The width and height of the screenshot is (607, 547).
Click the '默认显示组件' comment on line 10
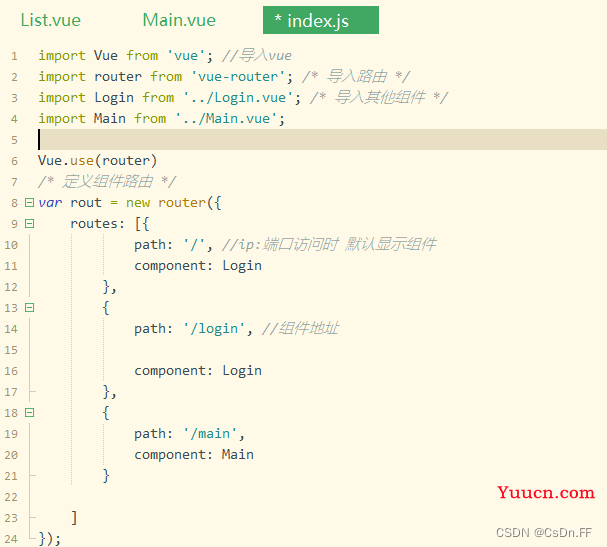391,245
